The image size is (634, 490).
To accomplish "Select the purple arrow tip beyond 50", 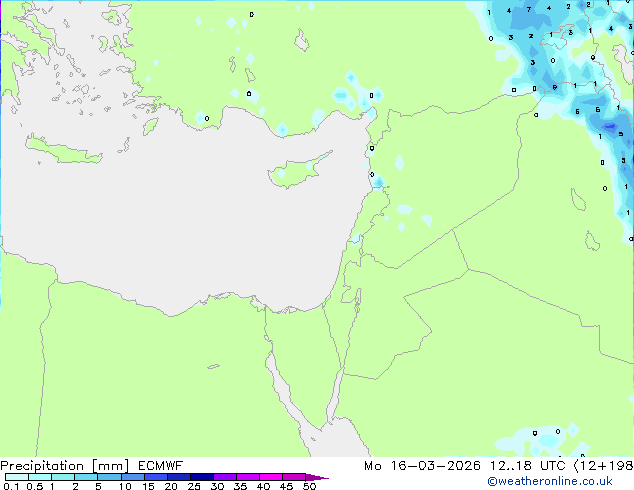I will pos(317,477).
